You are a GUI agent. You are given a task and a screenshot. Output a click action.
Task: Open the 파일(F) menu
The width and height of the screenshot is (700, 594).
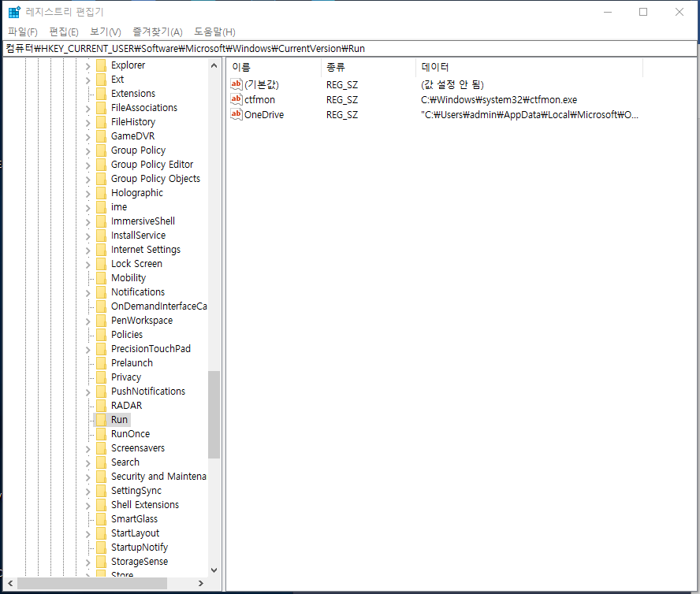click(x=23, y=32)
